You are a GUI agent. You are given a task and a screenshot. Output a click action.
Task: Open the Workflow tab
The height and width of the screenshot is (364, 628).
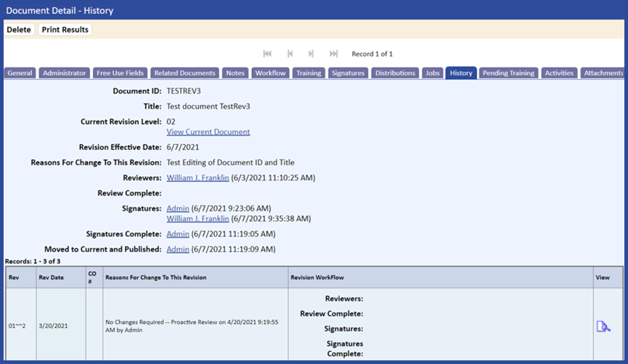270,73
